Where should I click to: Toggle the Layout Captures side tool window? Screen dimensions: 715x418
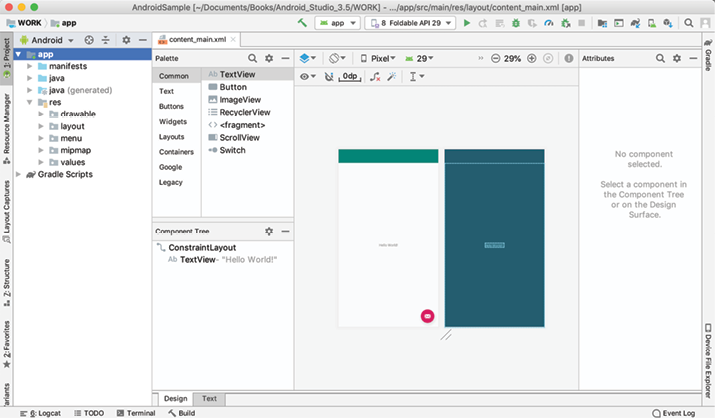(x=6, y=212)
